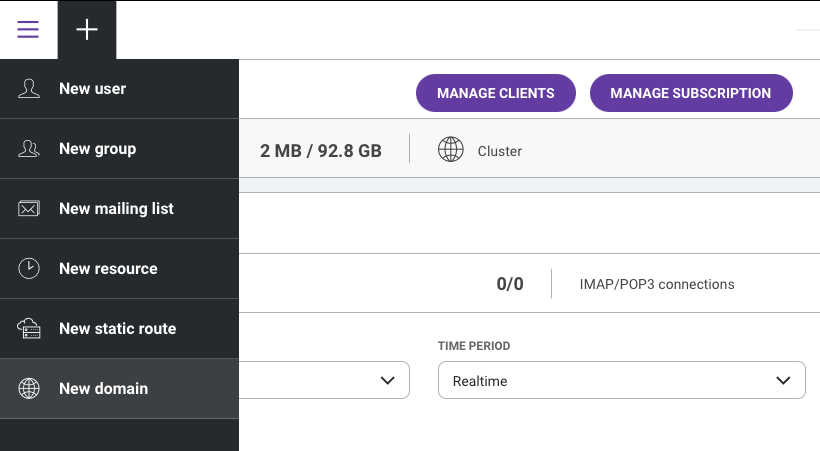Screen dimensions: 820x451
Task: Open the hamburger main menu
Action: pos(28,29)
